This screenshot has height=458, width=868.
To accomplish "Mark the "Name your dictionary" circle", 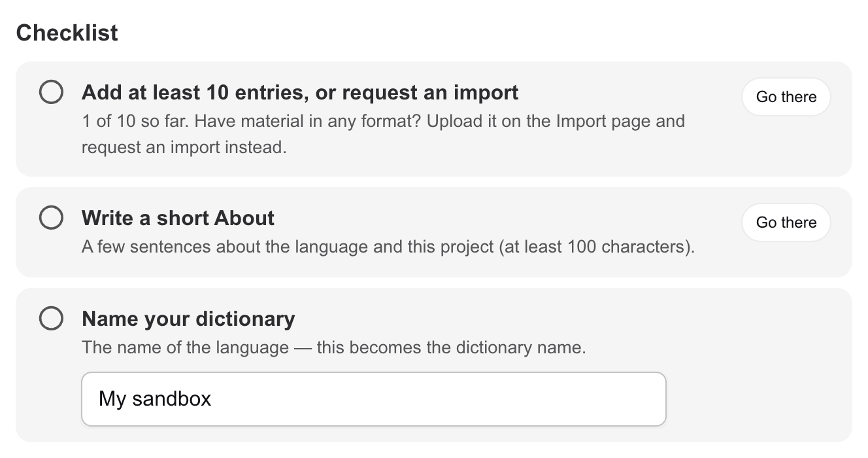I will tap(51, 319).
